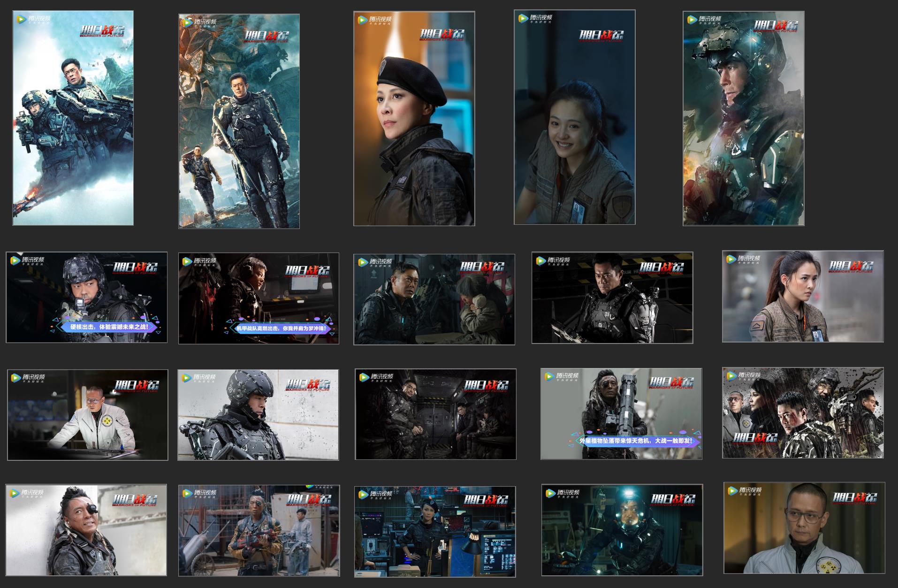Screen dimensions: 898x588
Task: Select still of soldier beside crying girl with teddy
Action: [434, 299]
